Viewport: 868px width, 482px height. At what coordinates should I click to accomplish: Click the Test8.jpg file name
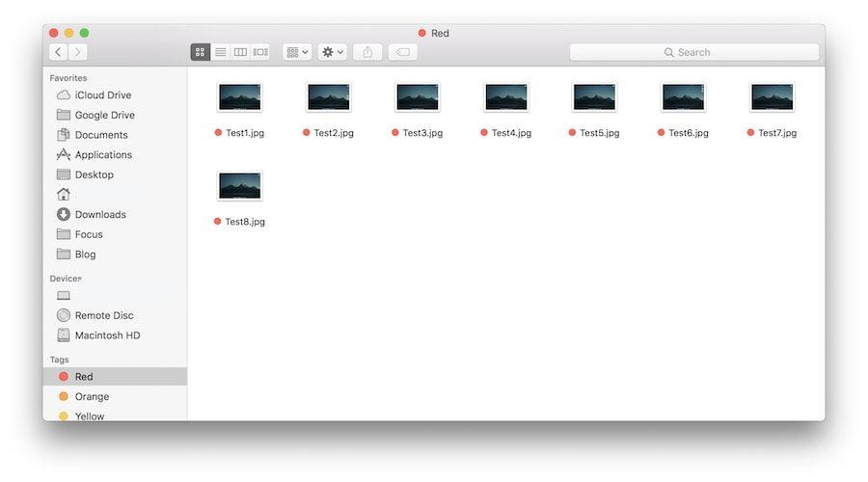(245, 222)
